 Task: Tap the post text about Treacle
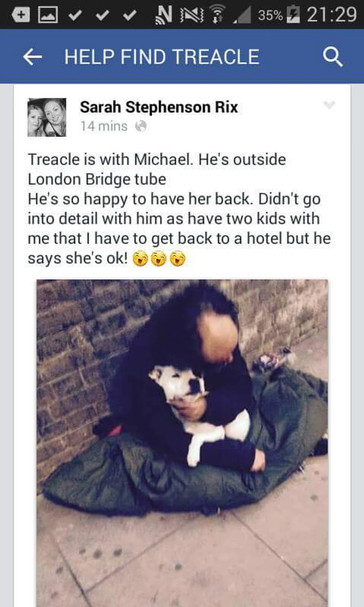[x=179, y=209]
